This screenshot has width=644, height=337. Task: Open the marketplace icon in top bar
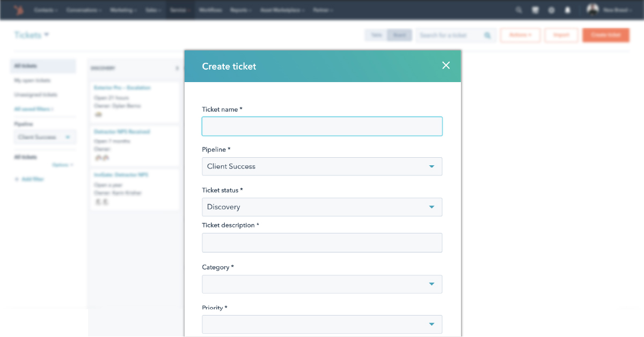pyautogui.click(x=535, y=10)
